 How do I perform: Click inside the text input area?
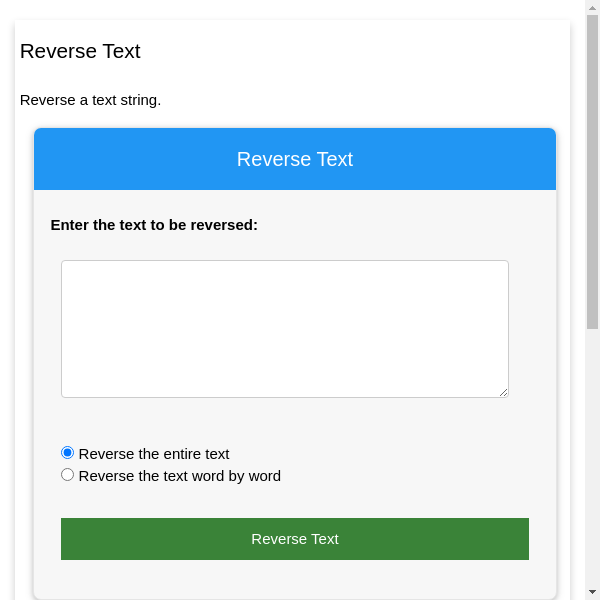pos(285,329)
